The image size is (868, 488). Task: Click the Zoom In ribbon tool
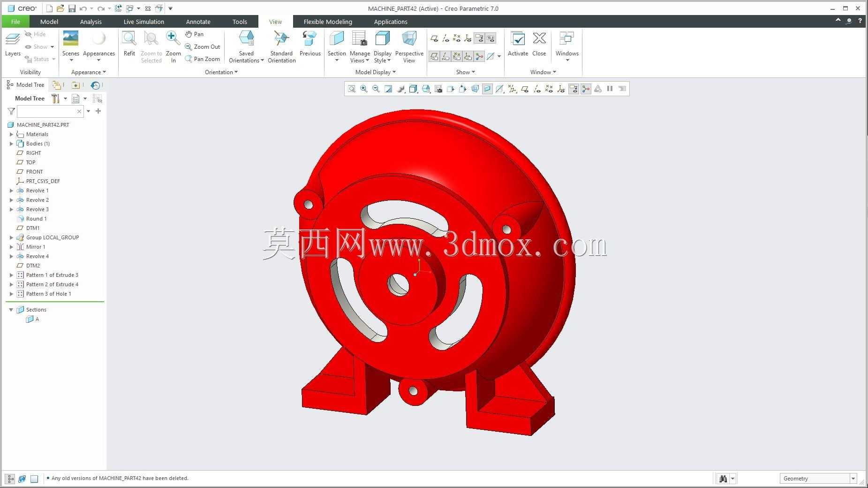173,47
